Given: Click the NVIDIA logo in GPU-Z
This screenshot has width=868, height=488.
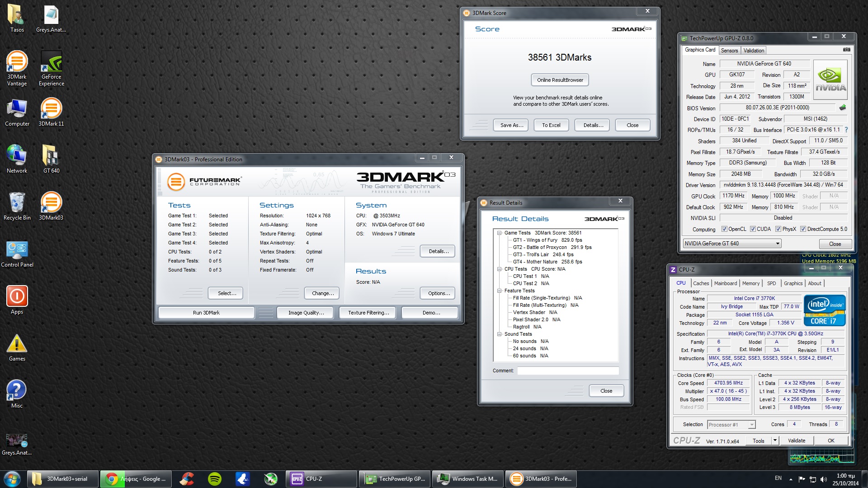Looking at the screenshot, I should [x=830, y=80].
